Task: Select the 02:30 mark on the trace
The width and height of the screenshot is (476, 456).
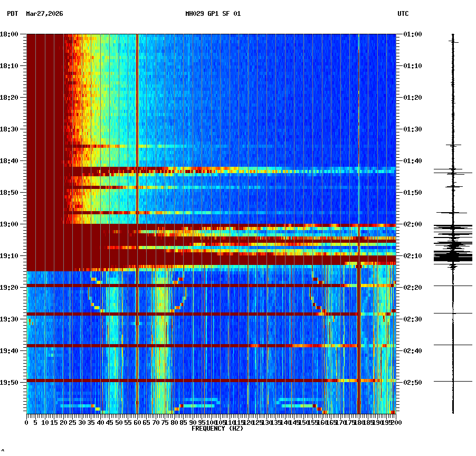Action: (x=452, y=318)
